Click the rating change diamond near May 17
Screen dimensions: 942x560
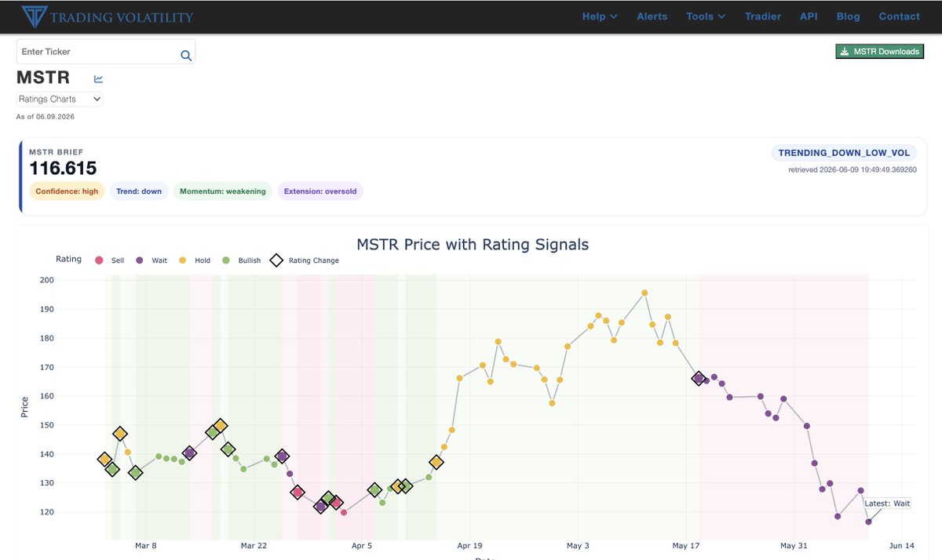(x=699, y=378)
